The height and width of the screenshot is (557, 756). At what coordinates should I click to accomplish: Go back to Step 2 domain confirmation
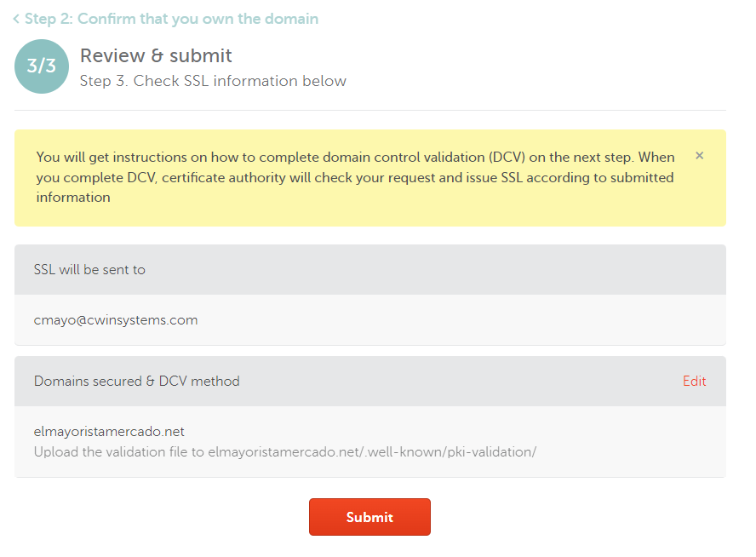coord(170,19)
